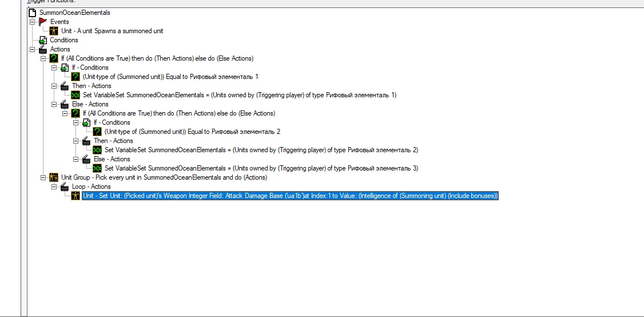Click the first 'Then - Actions' clapperboard icon
644x317 pixels.
[x=65, y=86]
